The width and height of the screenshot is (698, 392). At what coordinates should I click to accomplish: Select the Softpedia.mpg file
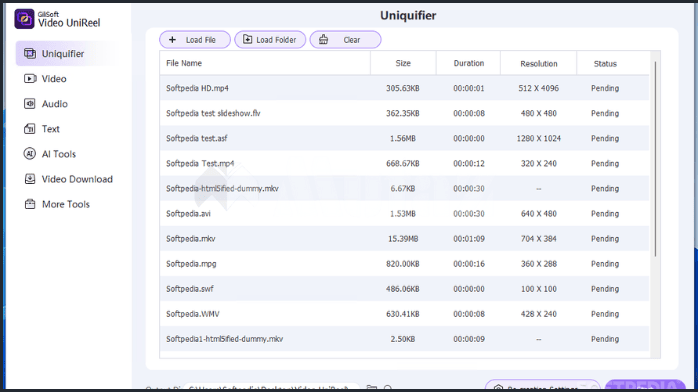[x=404, y=264]
